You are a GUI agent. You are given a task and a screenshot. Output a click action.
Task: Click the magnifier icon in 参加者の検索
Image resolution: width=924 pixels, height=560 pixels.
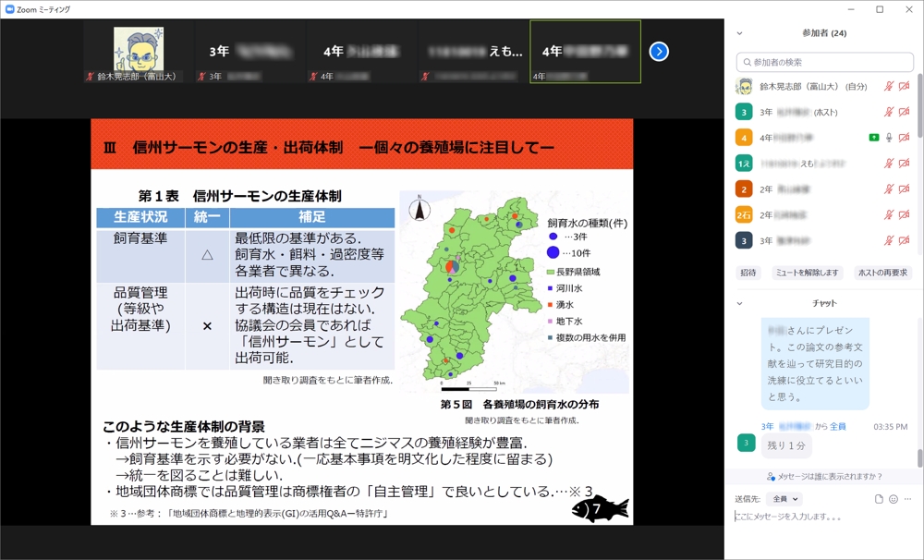(x=748, y=62)
